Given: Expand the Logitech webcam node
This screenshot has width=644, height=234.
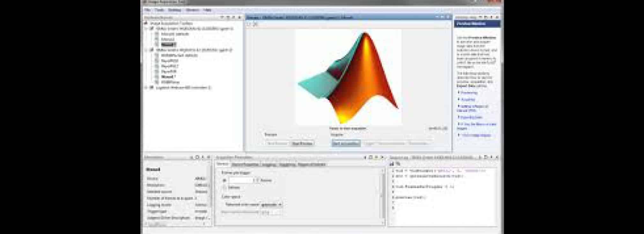Looking at the screenshot, I should point(146,87).
